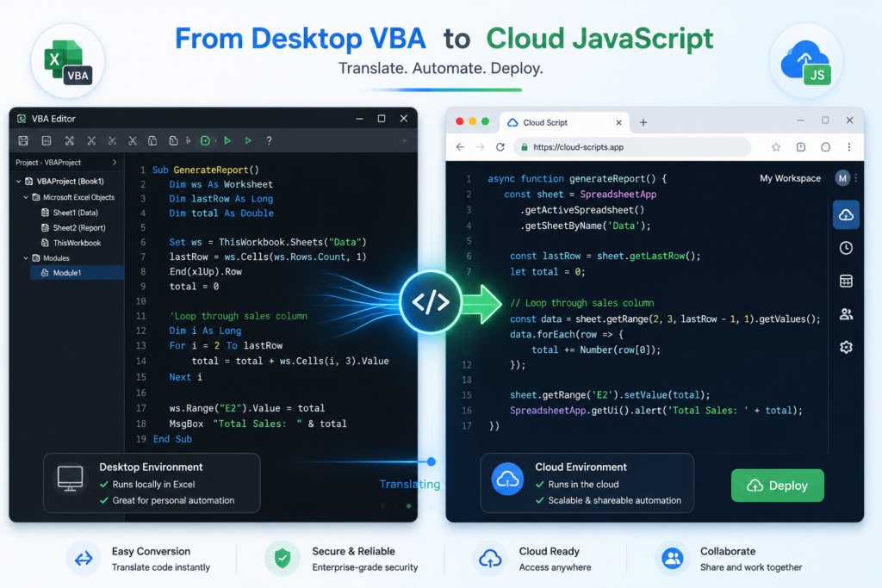Open the users icon in Cloud Script sidebar

tap(846, 314)
